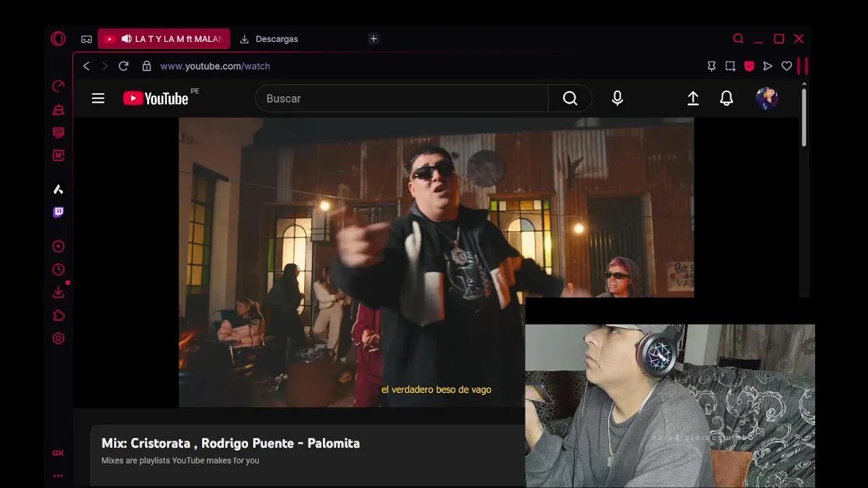This screenshot has width=868, height=488.
Task: Click the www.youtube.com/watch address field
Action: coord(215,66)
